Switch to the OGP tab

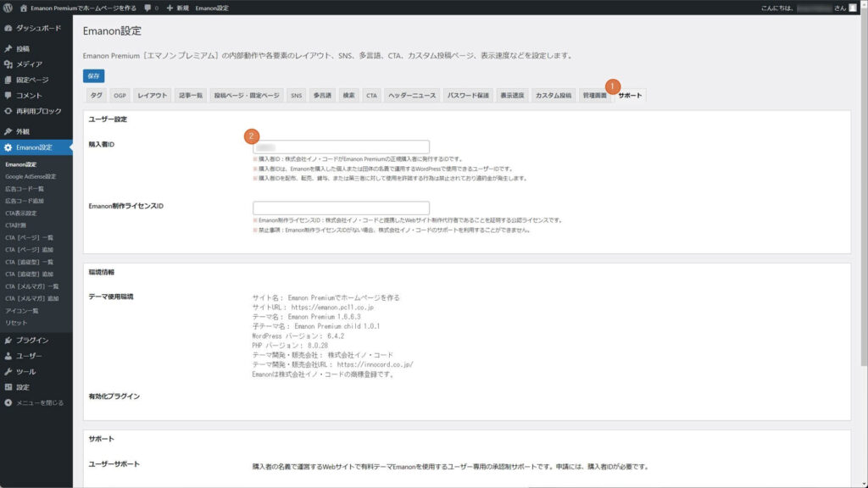[x=120, y=96]
